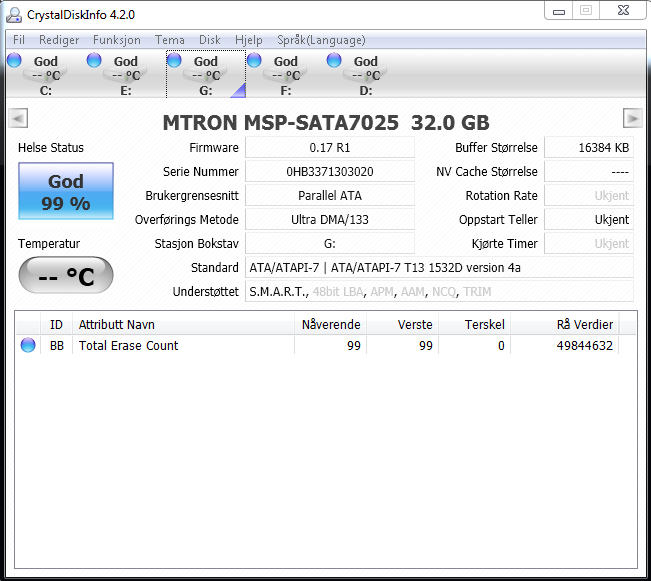Click the Parallel ATA interface field
651x581 pixels.
[x=330, y=196]
